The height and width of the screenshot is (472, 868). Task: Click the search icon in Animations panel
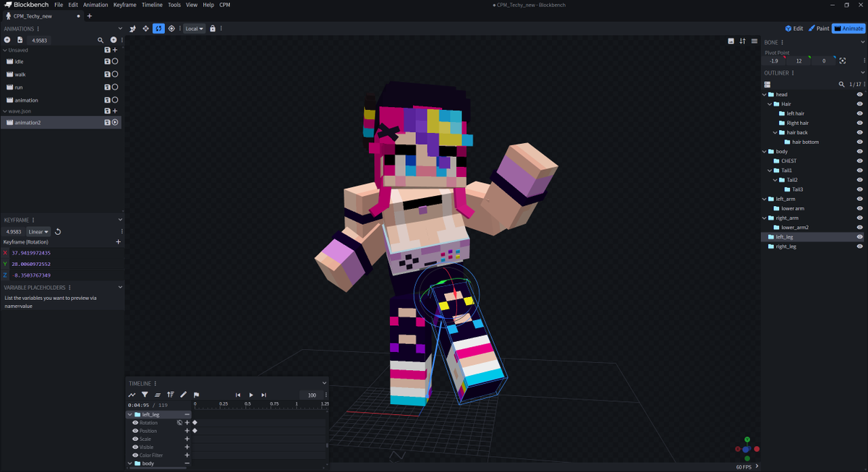pos(101,40)
